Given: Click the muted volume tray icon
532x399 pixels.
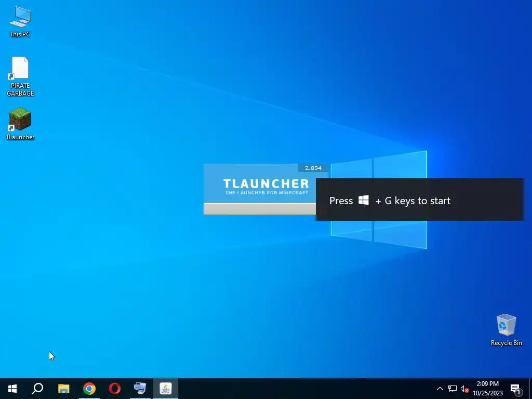Looking at the screenshot, I should (x=464, y=389).
